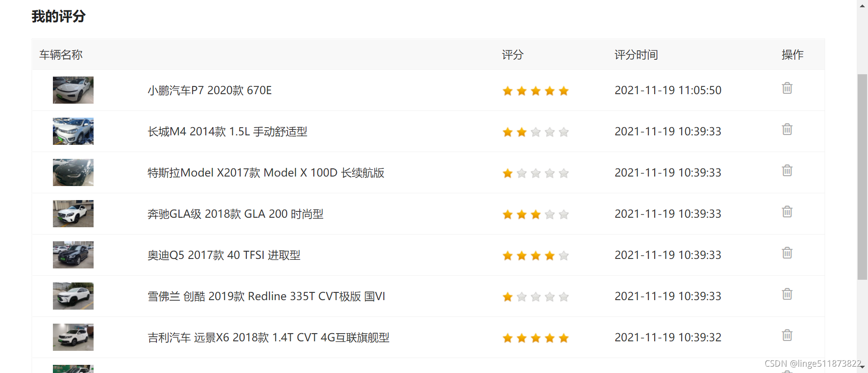Click the third star for 特斯拉Model X
The image size is (868, 373).
pyautogui.click(x=536, y=173)
